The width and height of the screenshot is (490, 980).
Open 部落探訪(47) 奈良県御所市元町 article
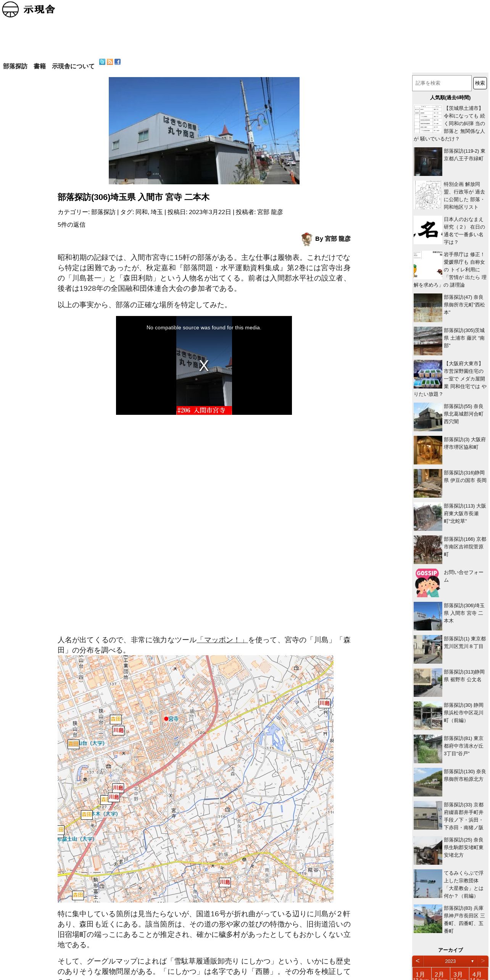(450, 308)
